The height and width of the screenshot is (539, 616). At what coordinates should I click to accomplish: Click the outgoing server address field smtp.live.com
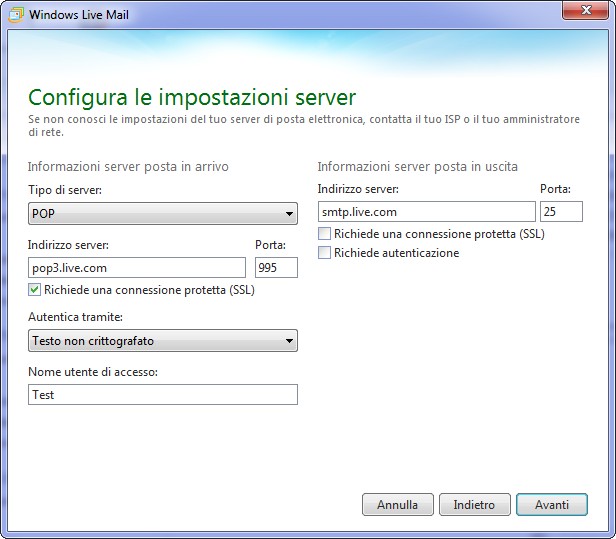427,212
